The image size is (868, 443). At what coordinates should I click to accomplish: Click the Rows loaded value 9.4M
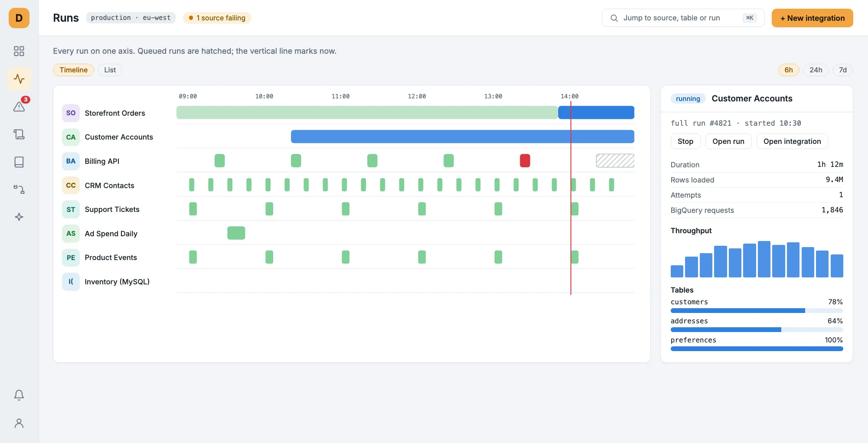click(834, 180)
